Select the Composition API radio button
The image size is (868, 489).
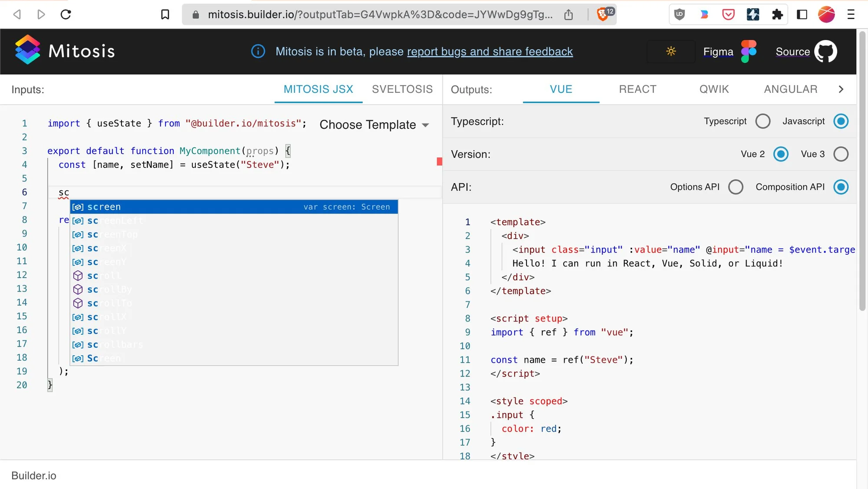click(x=841, y=187)
